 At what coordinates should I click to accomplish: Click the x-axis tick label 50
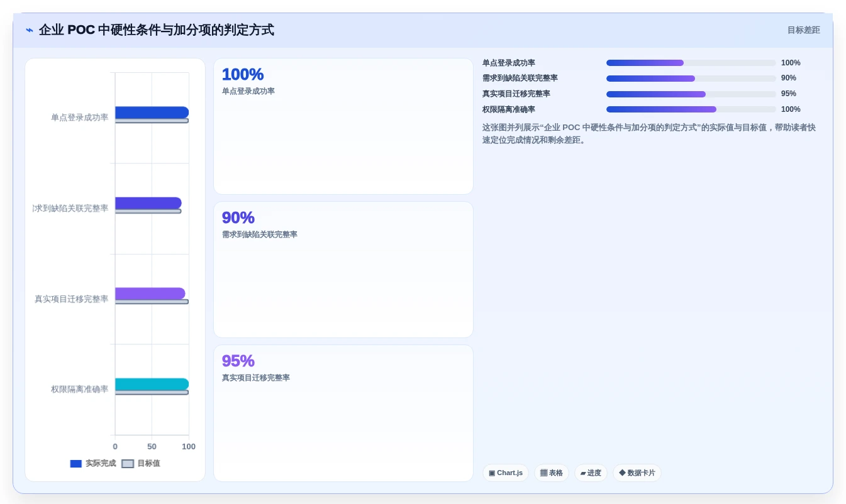tap(152, 447)
